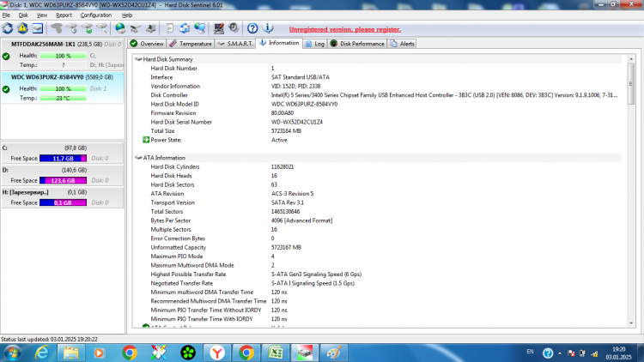This screenshot has height=362, width=644.
Task: Click the globe with disk toolbar icon
Action: 120,28
